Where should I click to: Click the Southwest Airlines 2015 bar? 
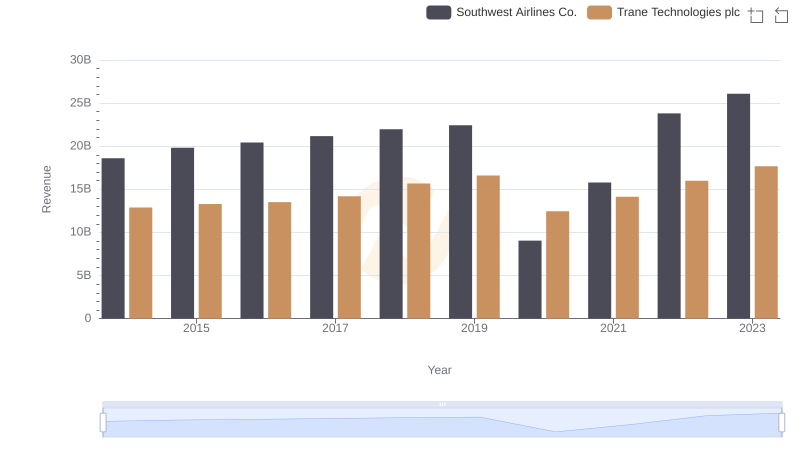(x=183, y=233)
